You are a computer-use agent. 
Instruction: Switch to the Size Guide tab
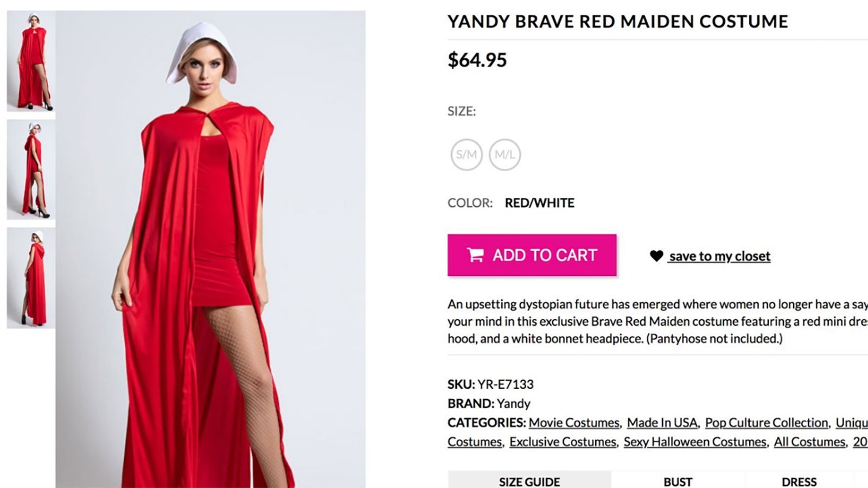[x=529, y=480]
